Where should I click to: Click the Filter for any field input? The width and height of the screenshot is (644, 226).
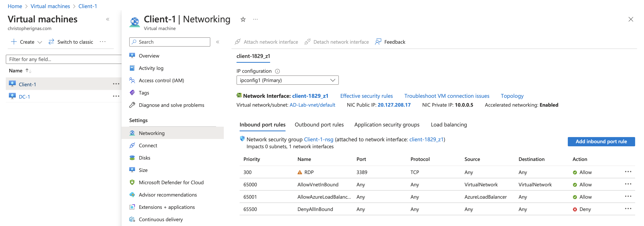(64, 59)
